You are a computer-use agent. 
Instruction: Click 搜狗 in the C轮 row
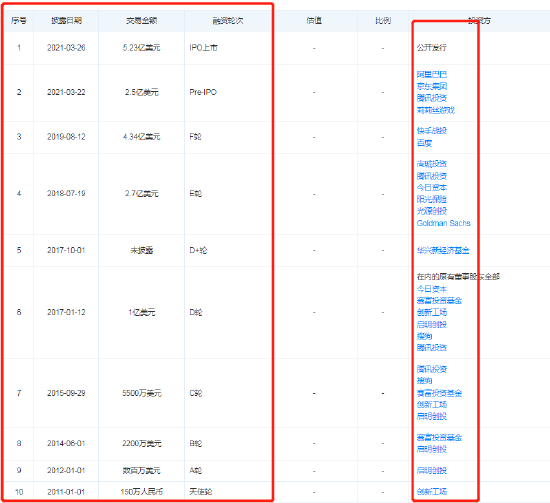[424, 381]
